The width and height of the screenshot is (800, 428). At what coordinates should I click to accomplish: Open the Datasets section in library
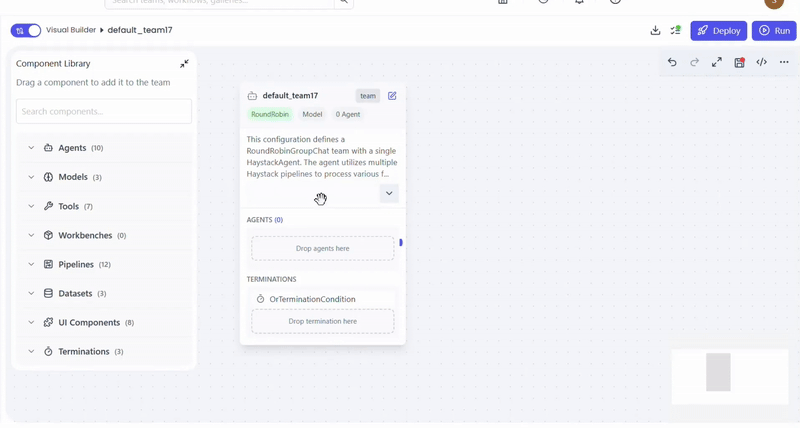point(75,294)
